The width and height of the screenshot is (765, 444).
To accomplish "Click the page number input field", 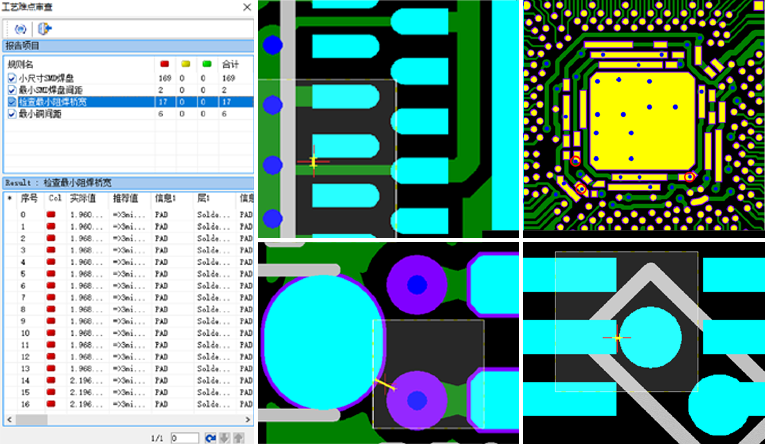I will pos(185,438).
